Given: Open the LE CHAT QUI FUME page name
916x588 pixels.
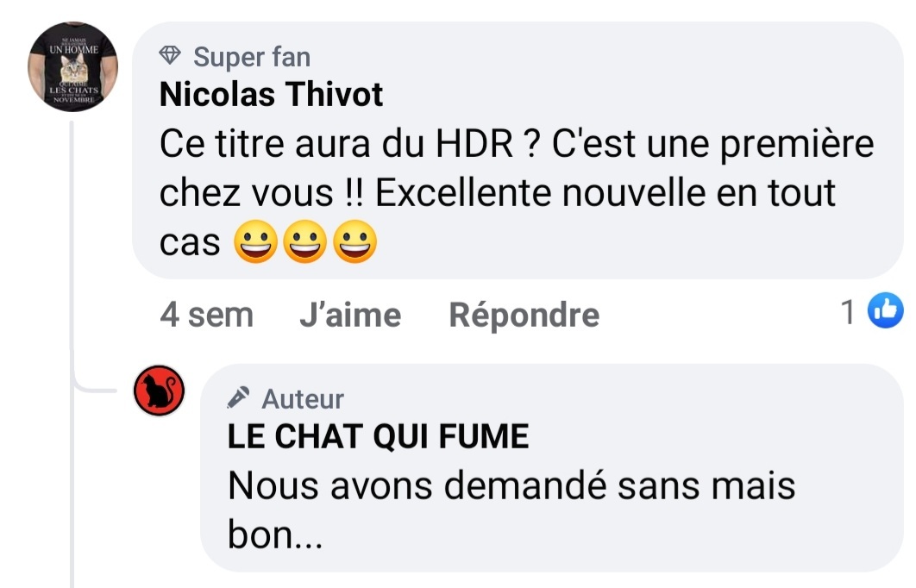Looking at the screenshot, I should click(x=378, y=437).
